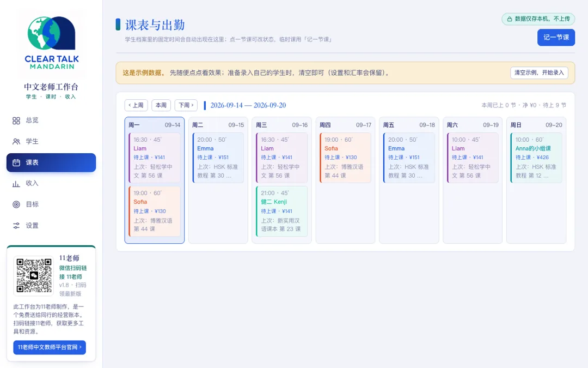This screenshot has width=588, height=368.
Task: Open Tuesday 20:00 Emma lesson card
Action: pos(218,158)
